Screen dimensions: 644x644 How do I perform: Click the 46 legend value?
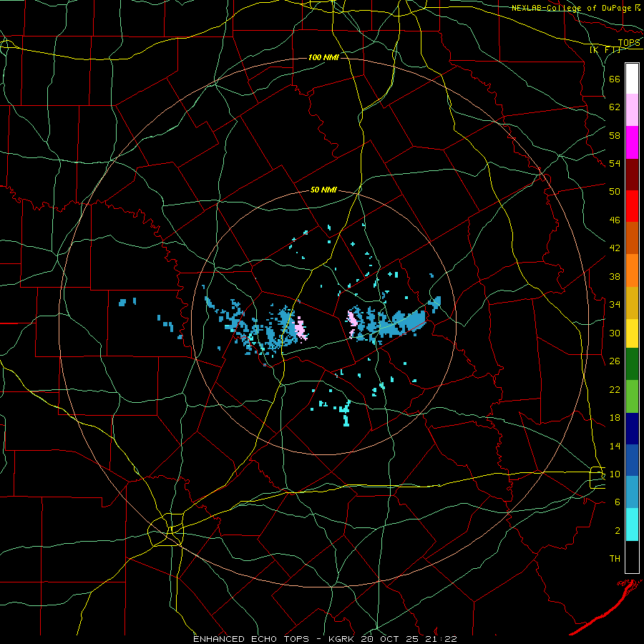(615, 220)
